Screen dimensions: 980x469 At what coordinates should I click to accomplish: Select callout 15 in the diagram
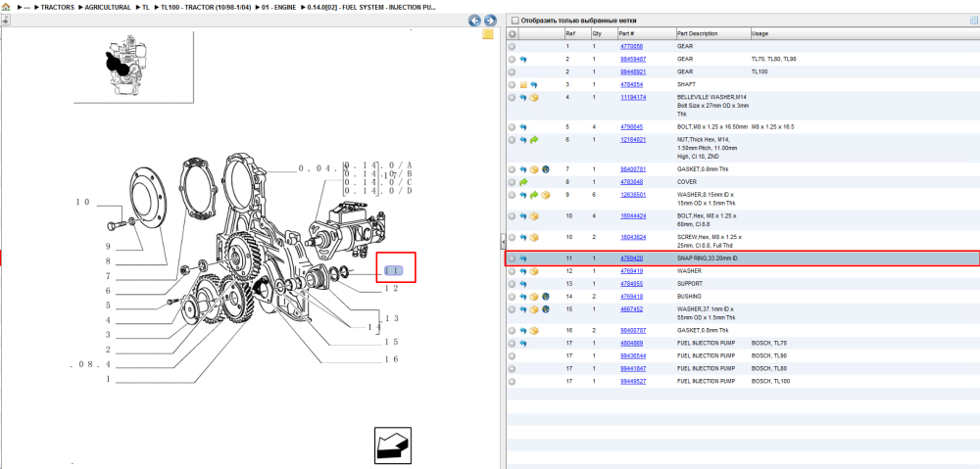tap(391, 343)
